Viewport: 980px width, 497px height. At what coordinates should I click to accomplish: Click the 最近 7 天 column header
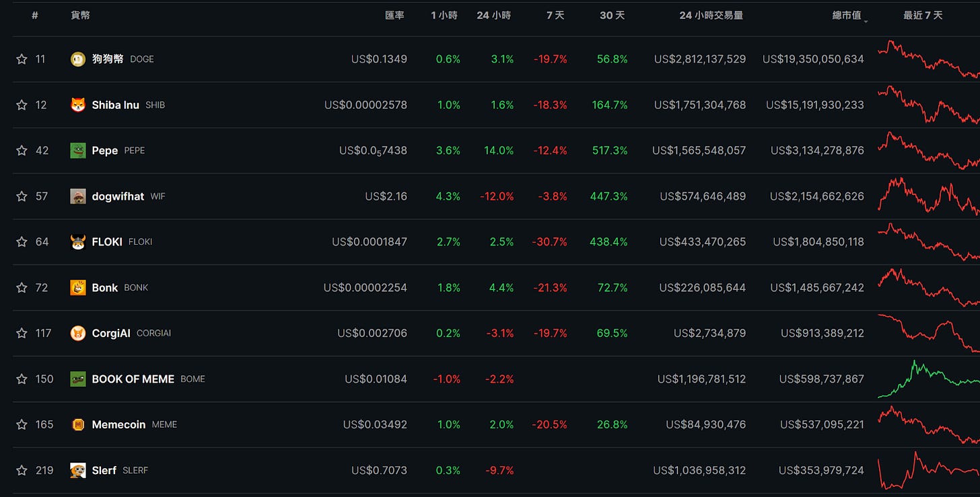pos(923,15)
